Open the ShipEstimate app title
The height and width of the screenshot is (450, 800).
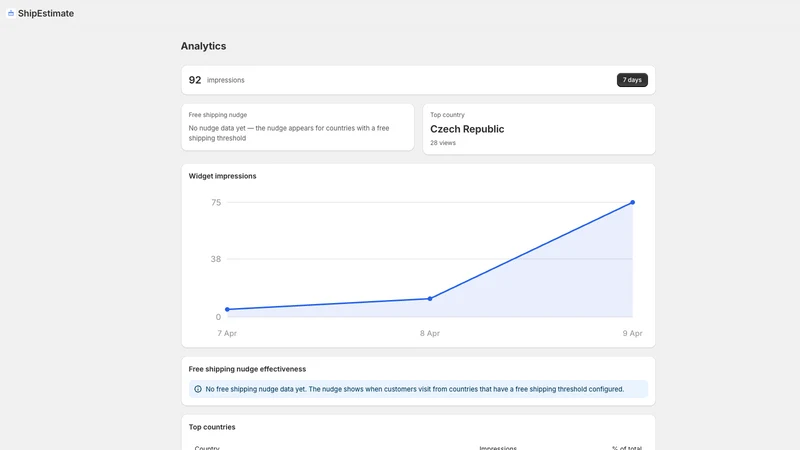click(46, 13)
